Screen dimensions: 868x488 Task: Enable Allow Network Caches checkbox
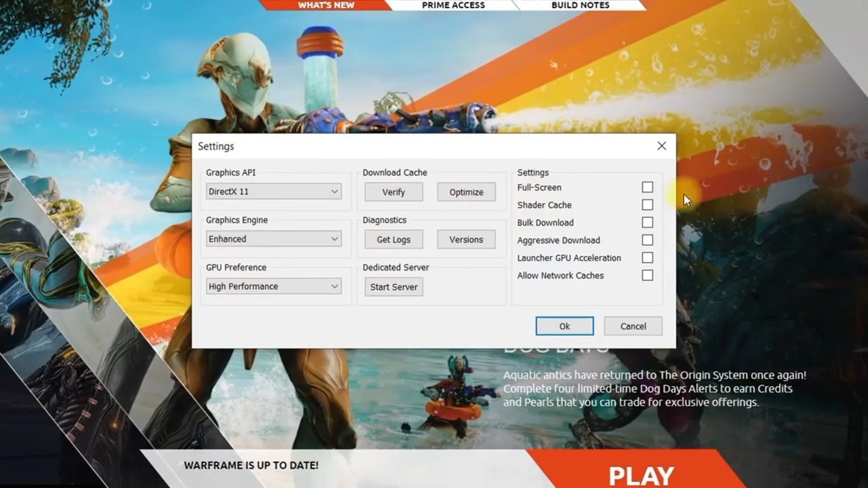pos(648,275)
